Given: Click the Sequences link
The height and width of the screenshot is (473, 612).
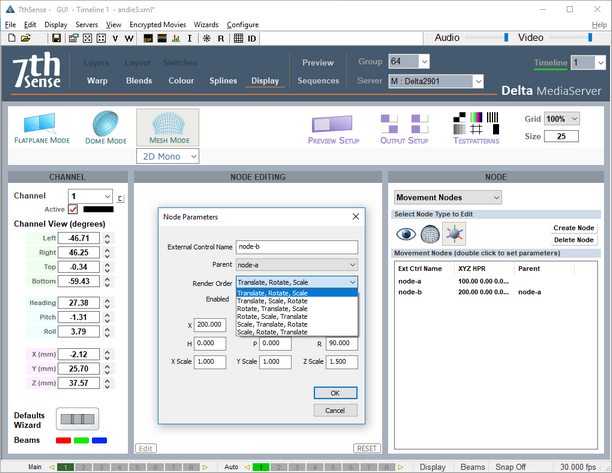Looking at the screenshot, I should (x=318, y=81).
